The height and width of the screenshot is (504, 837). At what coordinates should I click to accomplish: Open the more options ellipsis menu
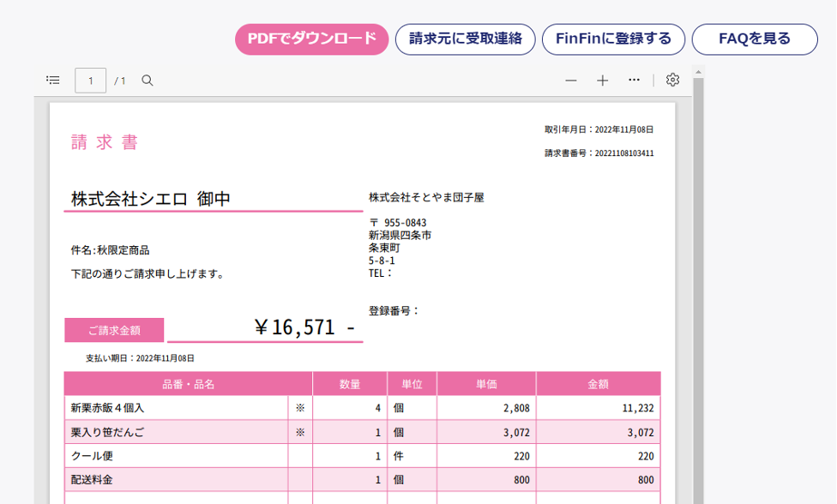pyautogui.click(x=634, y=80)
